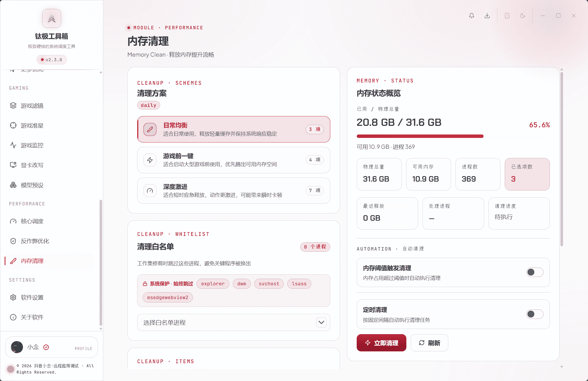The width and height of the screenshot is (588, 381).
Task: Open 游戏准星 page
Action: point(49,125)
